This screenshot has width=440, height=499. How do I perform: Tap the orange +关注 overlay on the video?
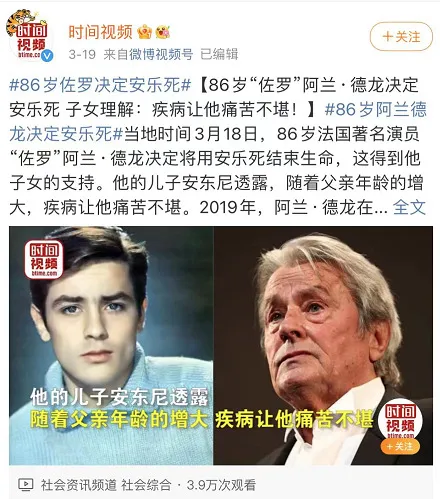pyautogui.click(x=400, y=446)
